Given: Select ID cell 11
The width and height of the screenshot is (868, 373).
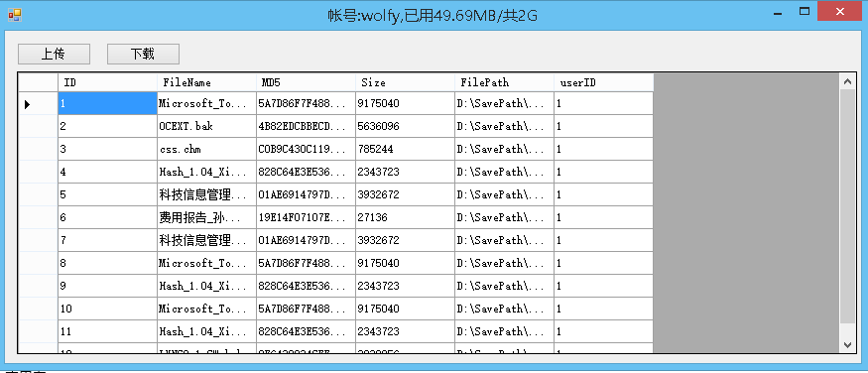Looking at the screenshot, I should point(107,332).
